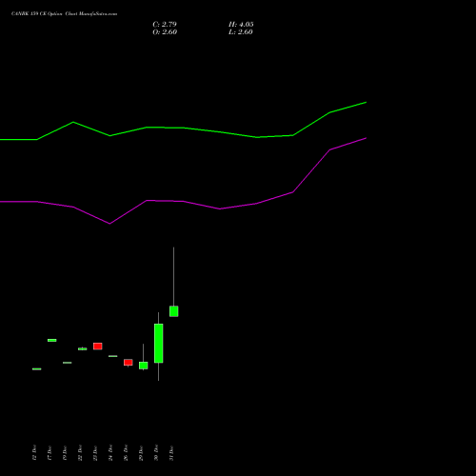Click the tall 30 Dec green candlestick

click(x=158, y=343)
